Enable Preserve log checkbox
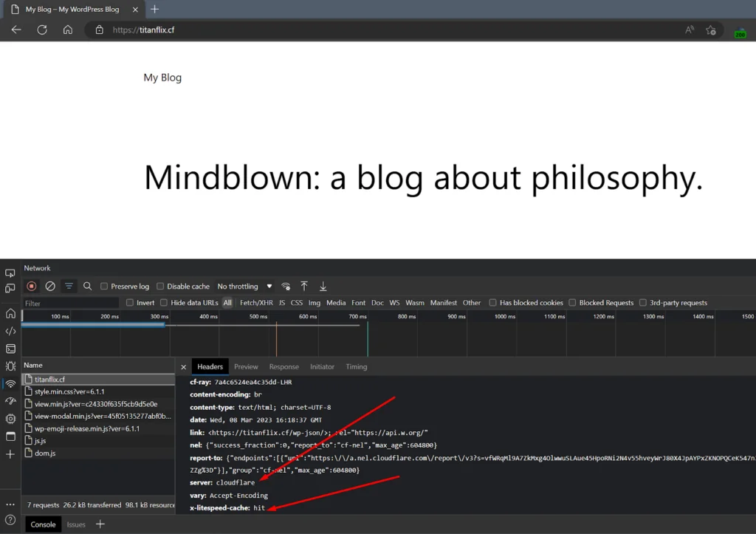756x534 pixels. pyautogui.click(x=105, y=287)
